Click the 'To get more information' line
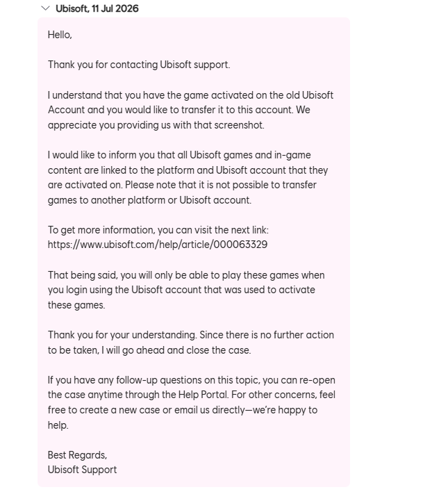 [158, 230]
